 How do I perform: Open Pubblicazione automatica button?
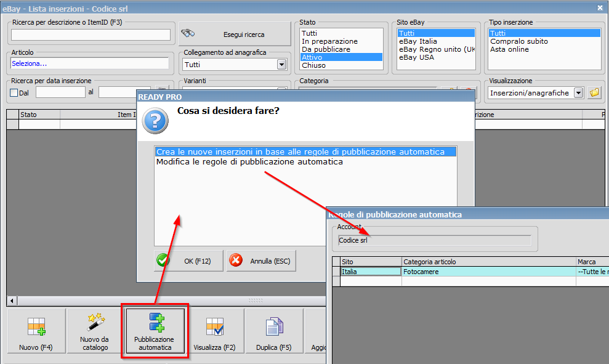coord(155,331)
